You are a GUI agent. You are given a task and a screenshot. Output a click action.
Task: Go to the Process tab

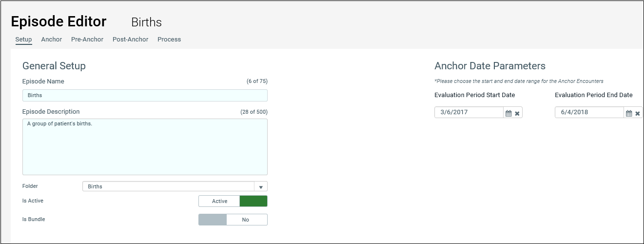[169, 40]
